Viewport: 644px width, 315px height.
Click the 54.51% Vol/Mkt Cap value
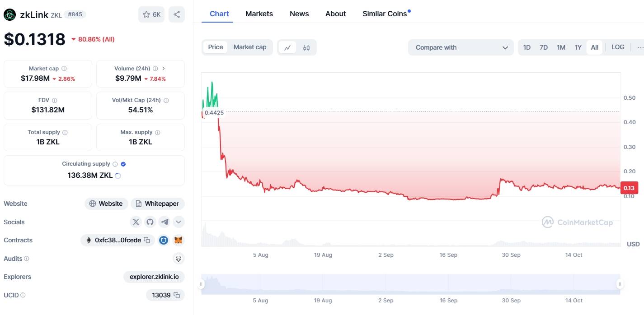(x=141, y=110)
